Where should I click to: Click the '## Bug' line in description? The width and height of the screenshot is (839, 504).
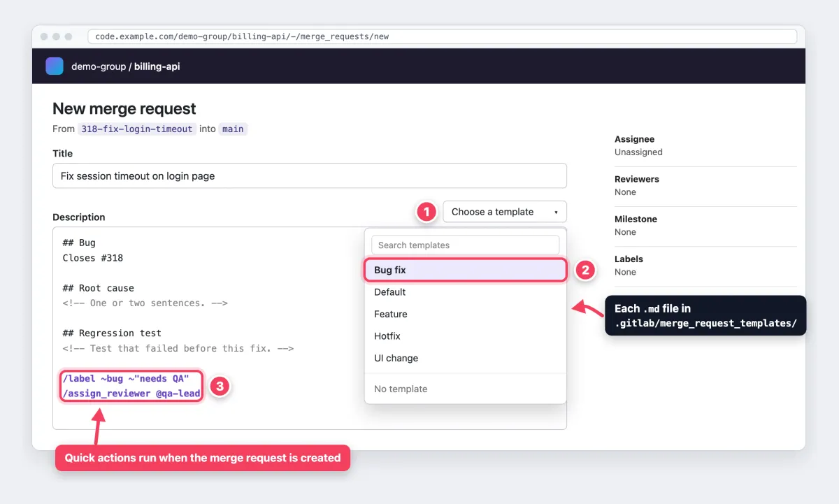(x=79, y=243)
